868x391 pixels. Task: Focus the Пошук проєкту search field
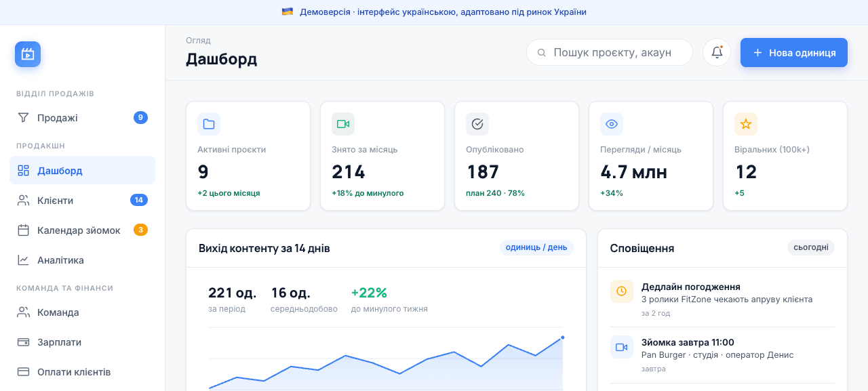610,52
